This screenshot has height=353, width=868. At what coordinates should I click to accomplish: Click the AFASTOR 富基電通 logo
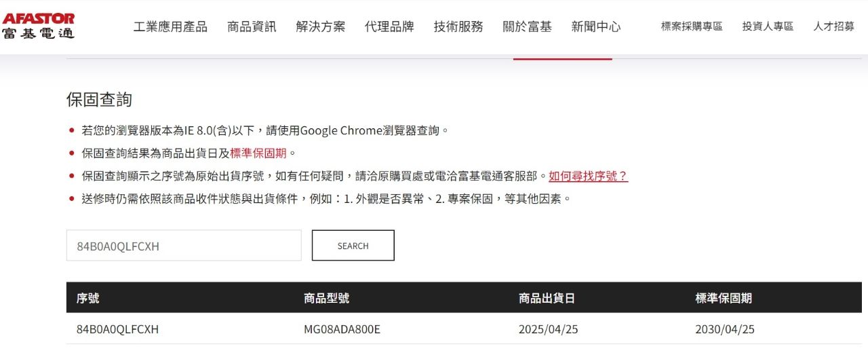coord(39,26)
